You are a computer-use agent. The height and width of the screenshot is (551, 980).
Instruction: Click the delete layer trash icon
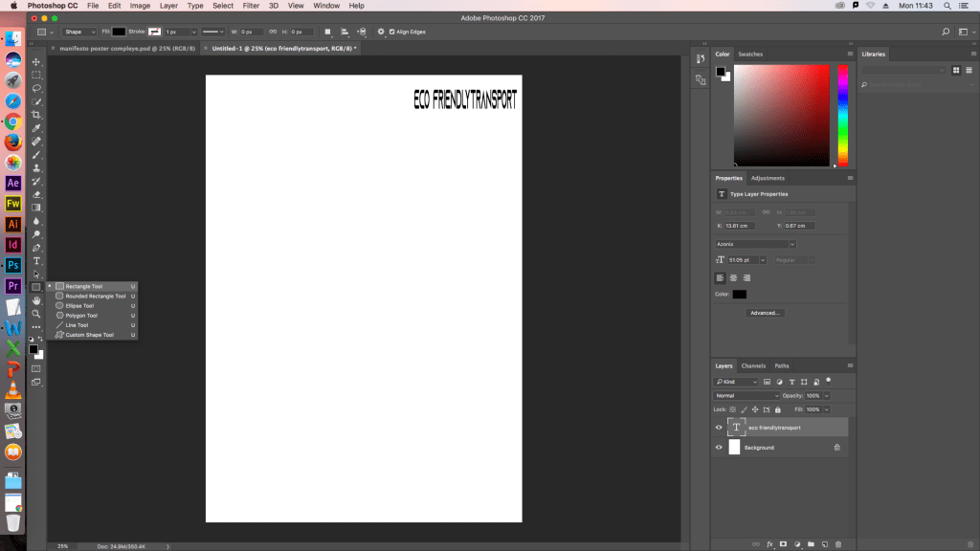point(838,544)
